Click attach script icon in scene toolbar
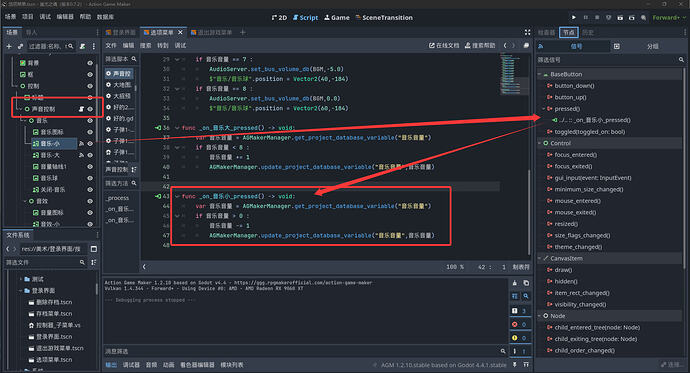The height and width of the screenshot is (373, 690). click(82, 46)
